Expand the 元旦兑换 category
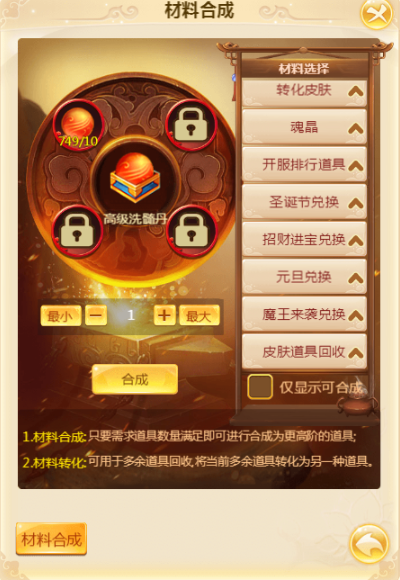Screen dimensions: 400x580 [x=304, y=277]
